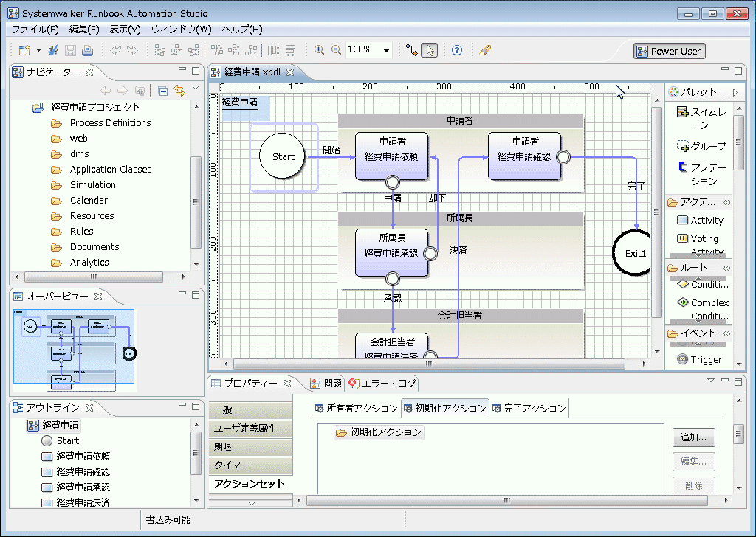Select the Simulation folder in Navigator
Screen dimensions: 756x537
click(92, 184)
